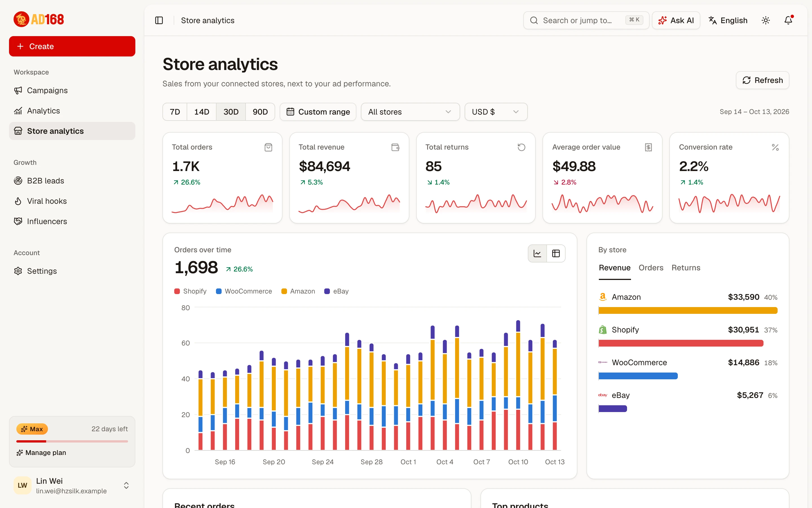Image resolution: width=812 pixels, height=508 pixels.
Task: Select the 90D time range
Action: [x=260, y=112]
